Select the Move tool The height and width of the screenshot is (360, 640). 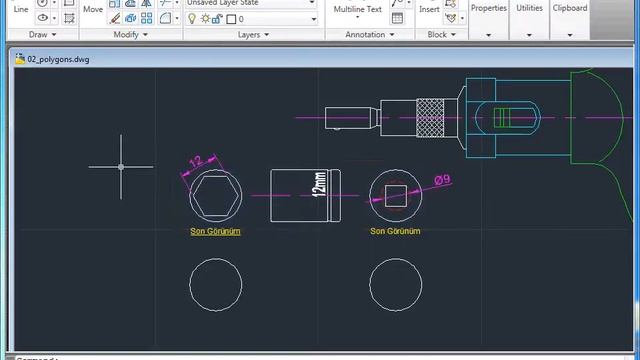coord(93,9)
